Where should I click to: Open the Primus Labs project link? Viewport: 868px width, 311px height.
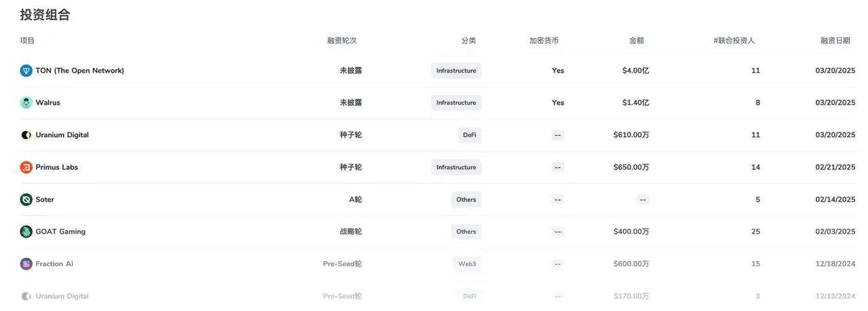pos(56,167)
